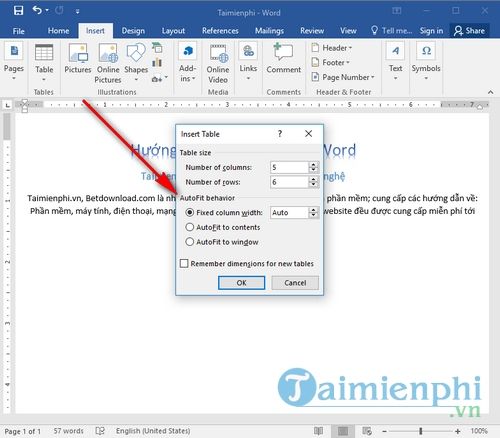Open Ribbon Display Options icon
Image resolution: width=500 pixels, height=438 pixels.
[397, 11]
